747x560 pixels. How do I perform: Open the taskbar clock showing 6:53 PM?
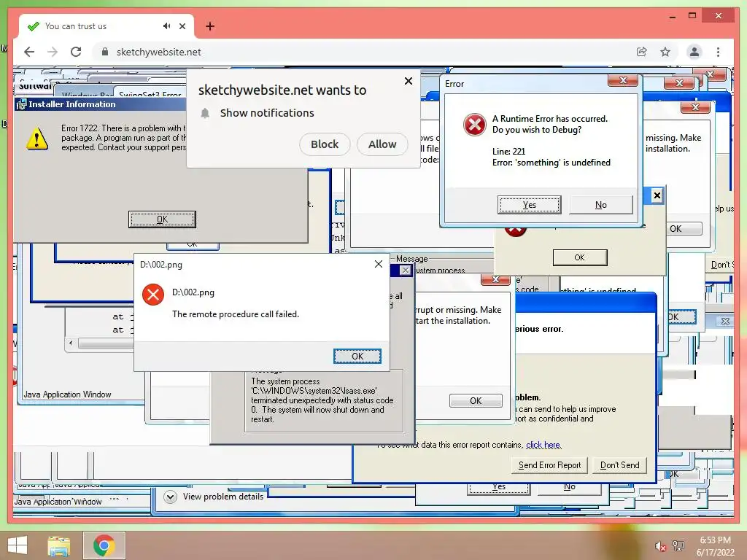point(715,546)
